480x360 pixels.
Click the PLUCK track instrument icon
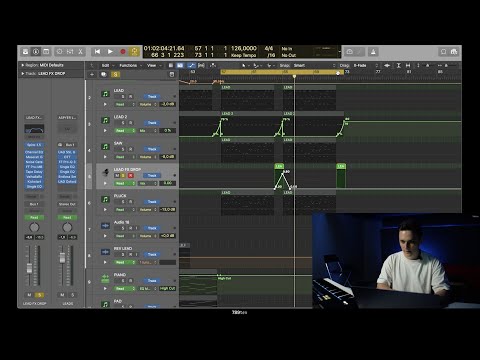pos(105,199)
